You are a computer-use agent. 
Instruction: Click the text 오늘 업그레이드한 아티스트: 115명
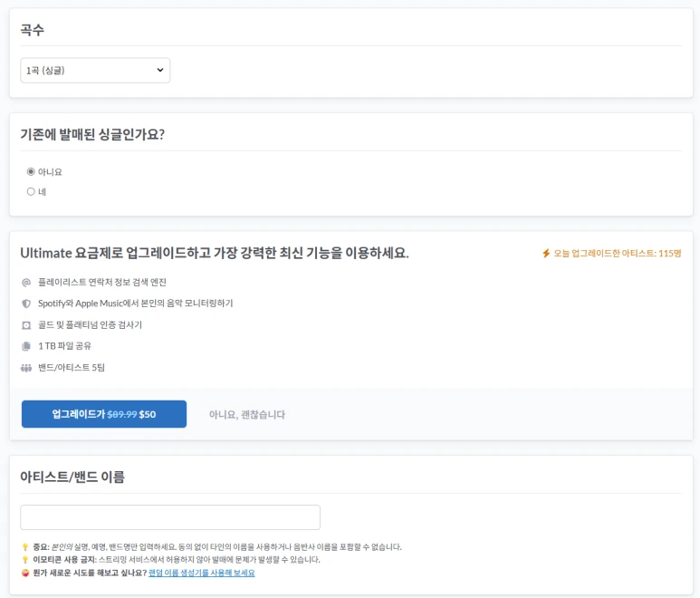pyautogui.click(x=618, y=253)
